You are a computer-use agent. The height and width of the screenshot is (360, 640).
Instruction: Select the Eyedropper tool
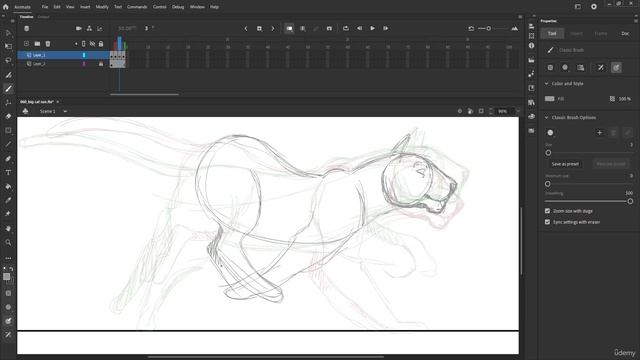pos(8,200)
